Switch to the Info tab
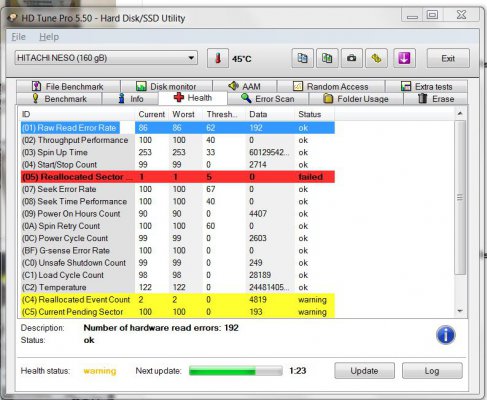This screenshot has height=400, width=487. pos(131,99)
